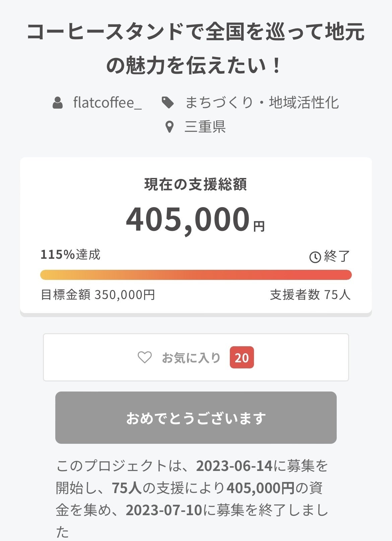392x541 pixels.
Task: Click the 現在の支援総額 heading
Action: point(196,184)
